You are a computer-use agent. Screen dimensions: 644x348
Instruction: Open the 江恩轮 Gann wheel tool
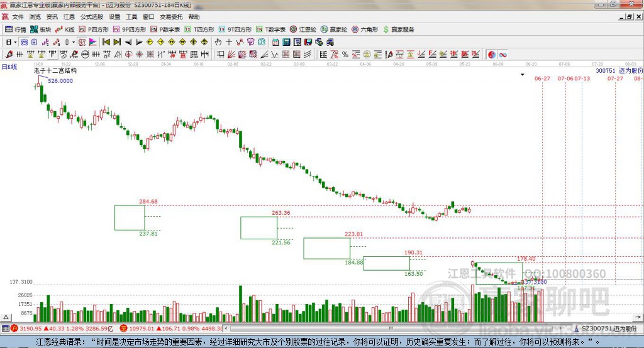pos(306,30)
